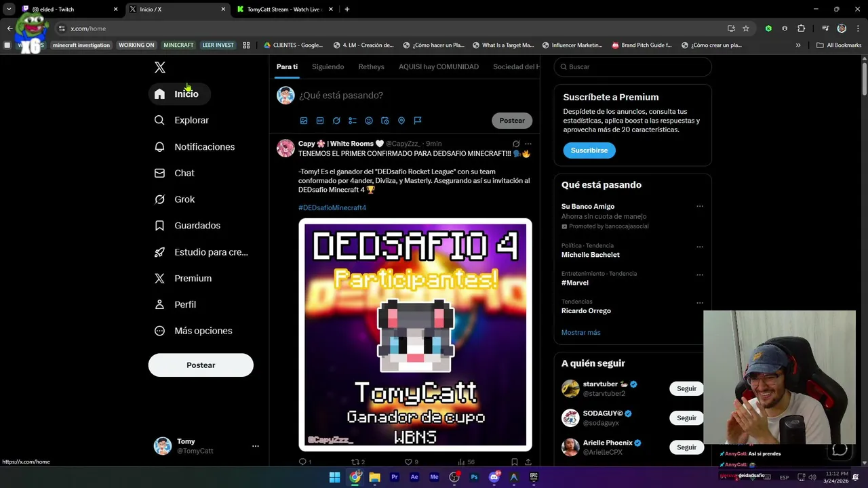868x488 pixels.
Task: Open Discord from the taskbar
Action: (x=494, y=477)
